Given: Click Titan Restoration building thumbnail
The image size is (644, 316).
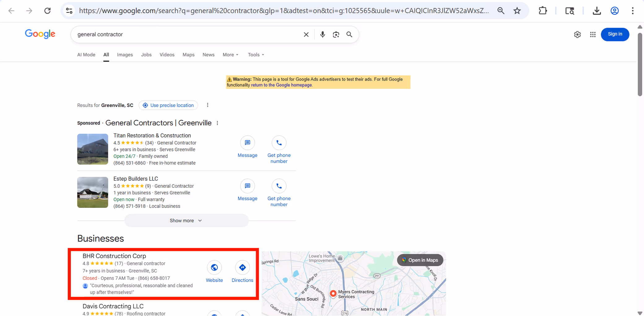Looking at the screenshot, I should 93,149.
